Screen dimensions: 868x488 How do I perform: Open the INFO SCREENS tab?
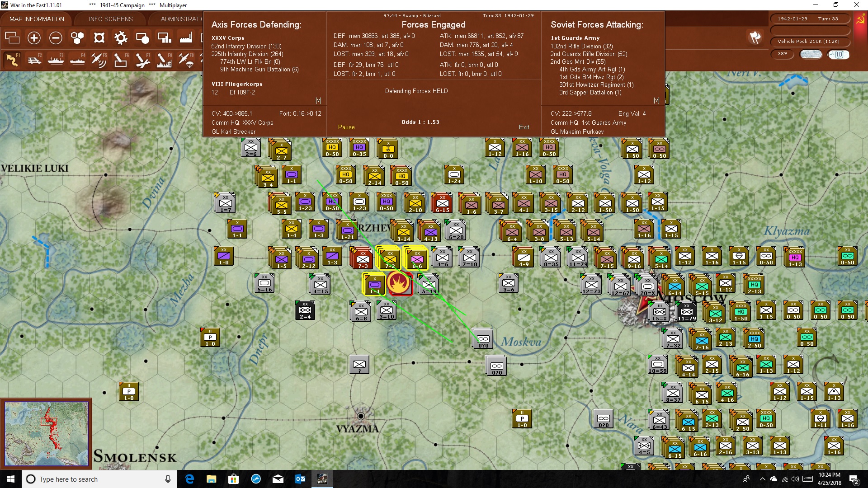pyautogui.click(x=111, y=19)
